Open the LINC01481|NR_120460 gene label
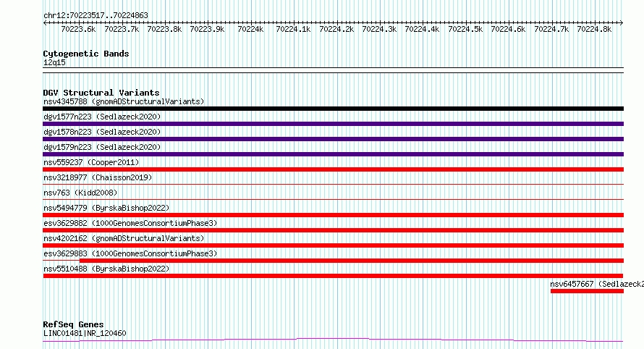 click(85, 333)
